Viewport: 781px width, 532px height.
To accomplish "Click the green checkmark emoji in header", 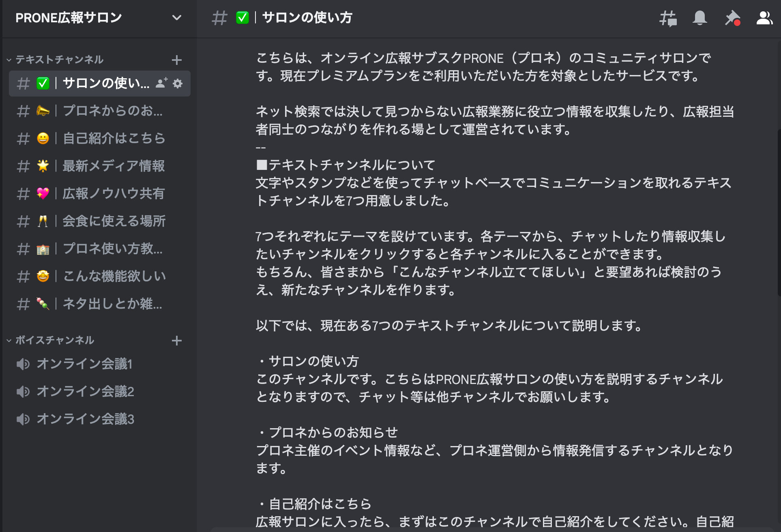I will pos(242,18).
